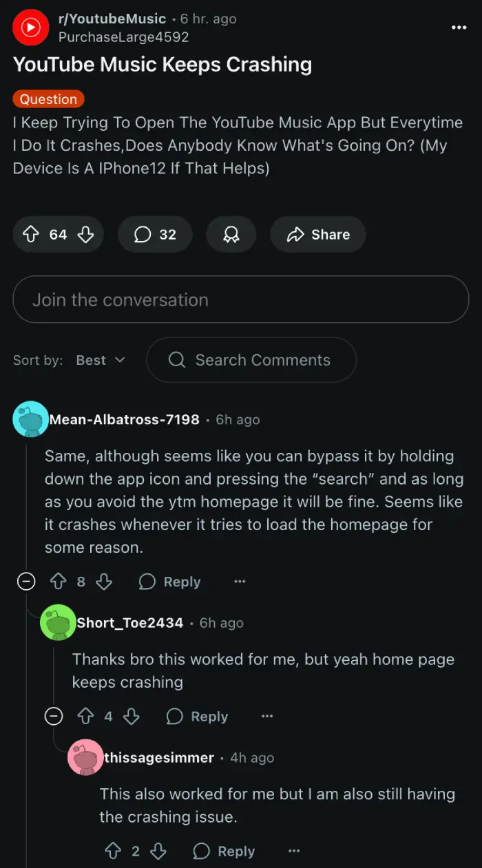Upvote Mean-Albatross-7198's comment
This screenshot has width=482, height=868.
coord(59,582)
